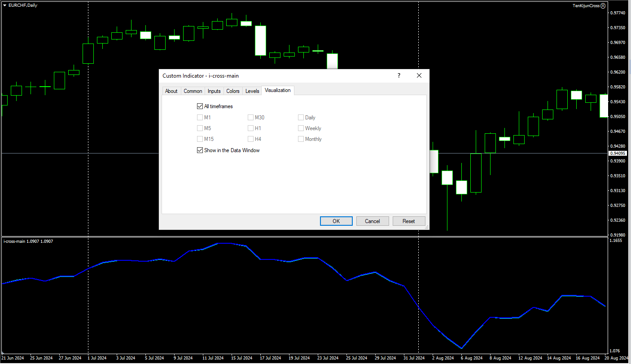Open the EURCHF,Daily chart title arrow
This screenshot has width=631, height=364.
click(5, 5)
